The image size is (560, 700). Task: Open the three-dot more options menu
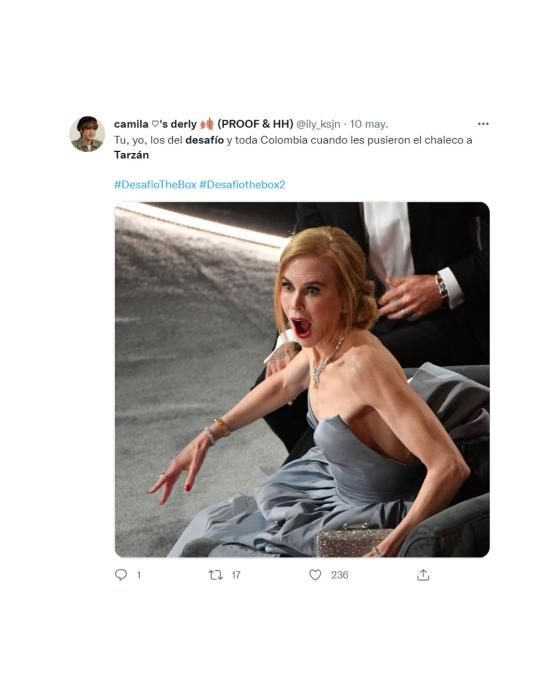point(483,124)
